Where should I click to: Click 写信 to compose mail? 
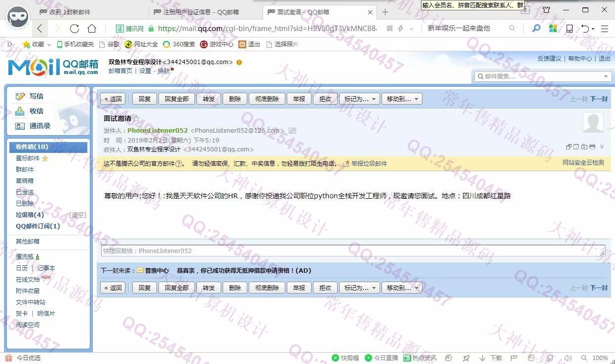click(30, 96)
